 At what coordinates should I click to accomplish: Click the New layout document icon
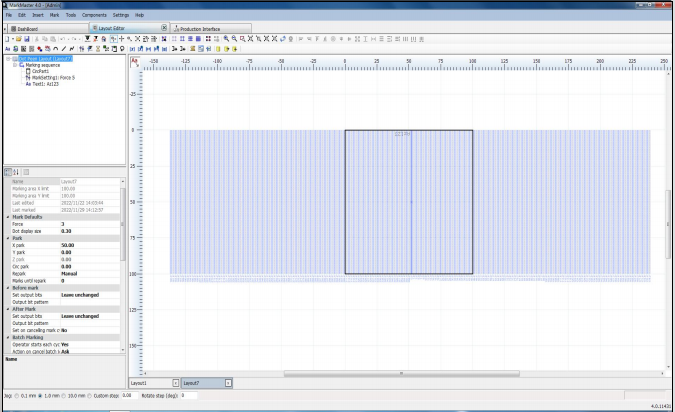point(7,39)
